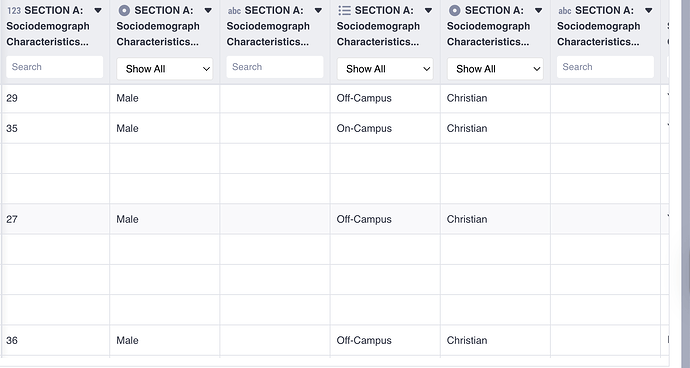Open the sixth column header caret menu
Viewport: 690px width, 368px height.
click(649, 11)
